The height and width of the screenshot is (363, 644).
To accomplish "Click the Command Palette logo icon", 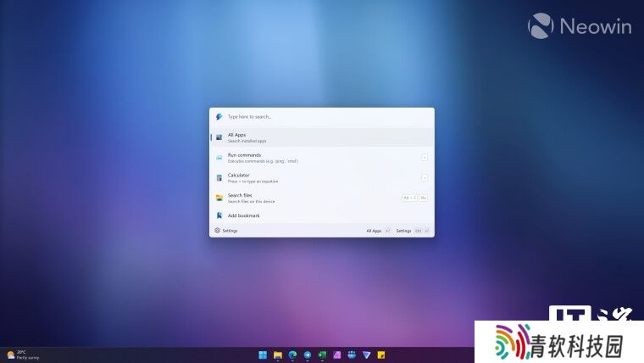I will [x=219, y=117].
